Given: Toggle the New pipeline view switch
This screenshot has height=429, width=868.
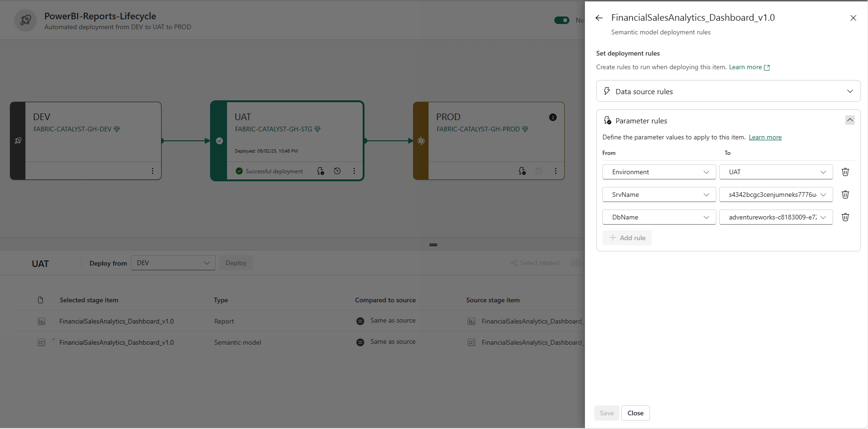Looking at the screenshot, I should point(562,20).
